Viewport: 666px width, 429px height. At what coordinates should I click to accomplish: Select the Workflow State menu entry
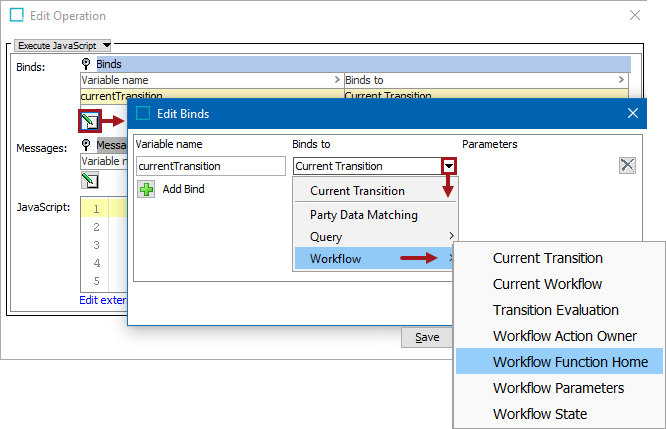pos(540,414)
